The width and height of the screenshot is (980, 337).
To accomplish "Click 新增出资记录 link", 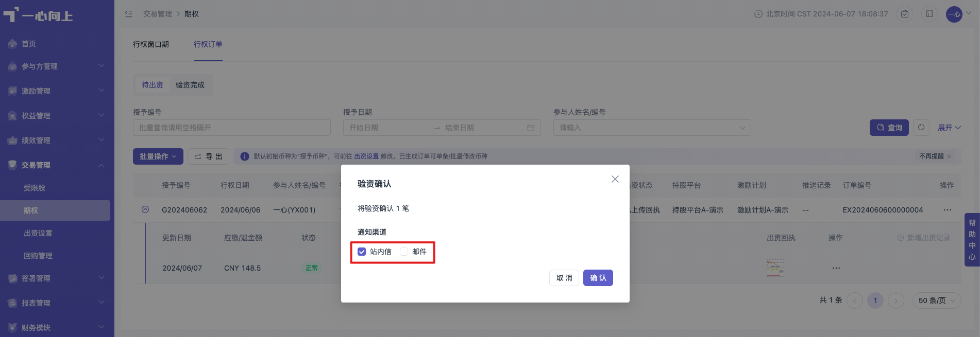I will [x=924, y=238].
